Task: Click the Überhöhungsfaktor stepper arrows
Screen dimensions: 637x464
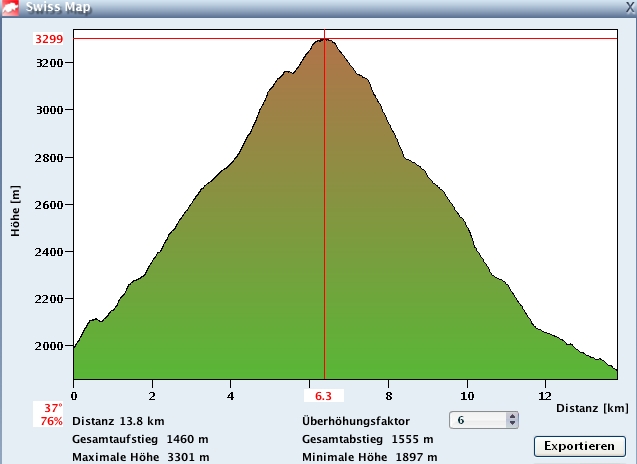Action: click(513, 421)
